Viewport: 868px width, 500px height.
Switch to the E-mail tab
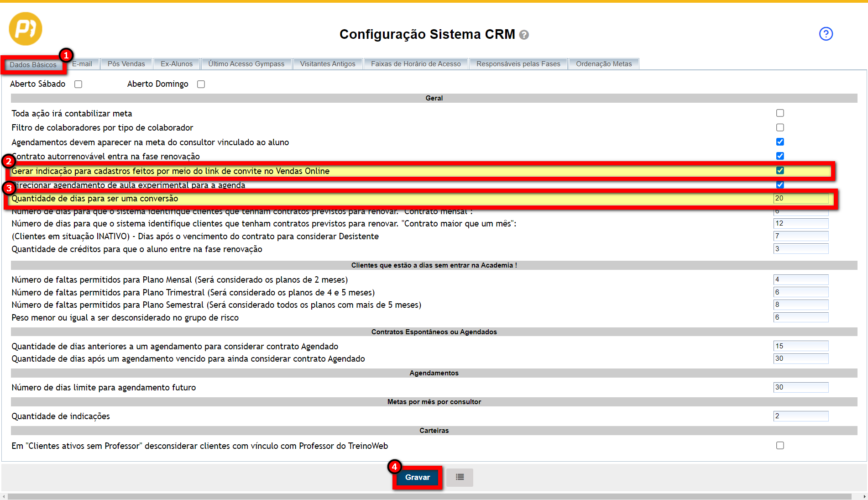click(83, 64)
